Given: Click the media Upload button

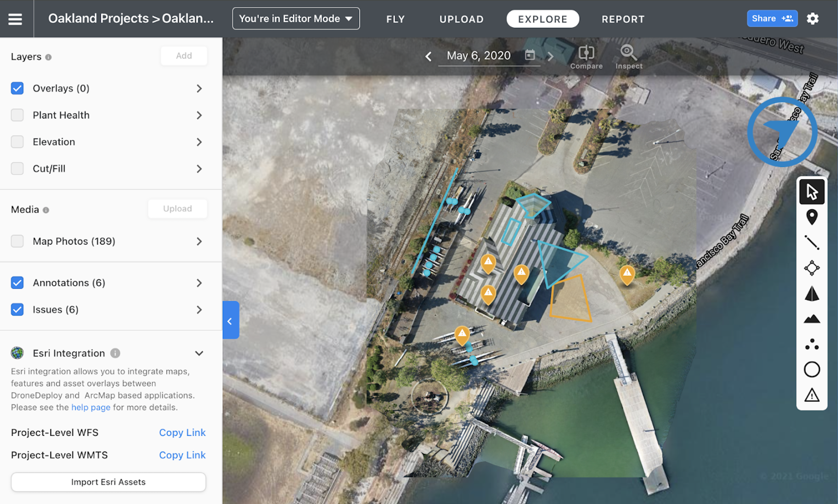Looking at the screenshot, I should coord(177,209).
